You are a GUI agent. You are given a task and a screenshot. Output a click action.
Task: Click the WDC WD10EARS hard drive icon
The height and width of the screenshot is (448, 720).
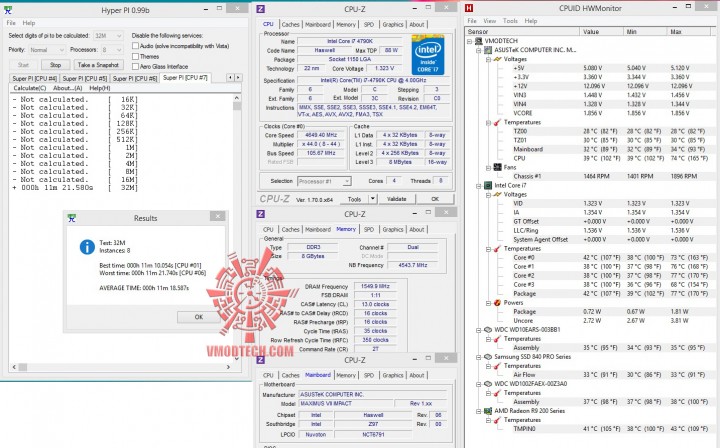(488, 330)
